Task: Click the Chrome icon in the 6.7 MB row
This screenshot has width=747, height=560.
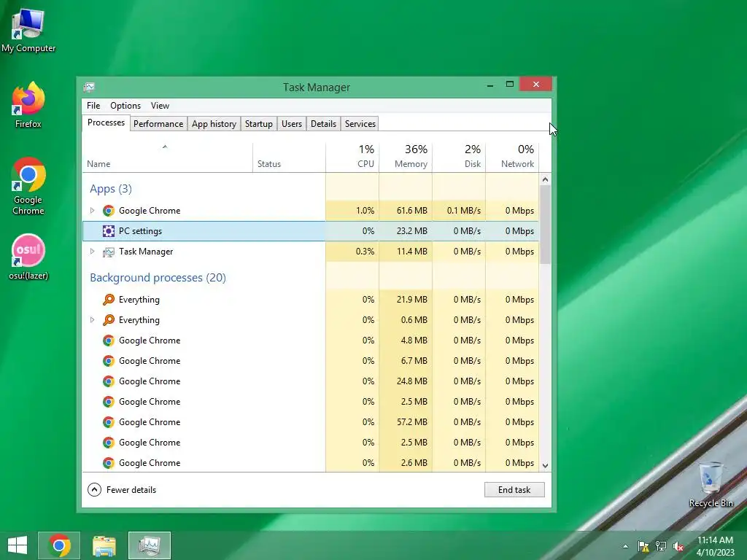Action: pos(109,361)
